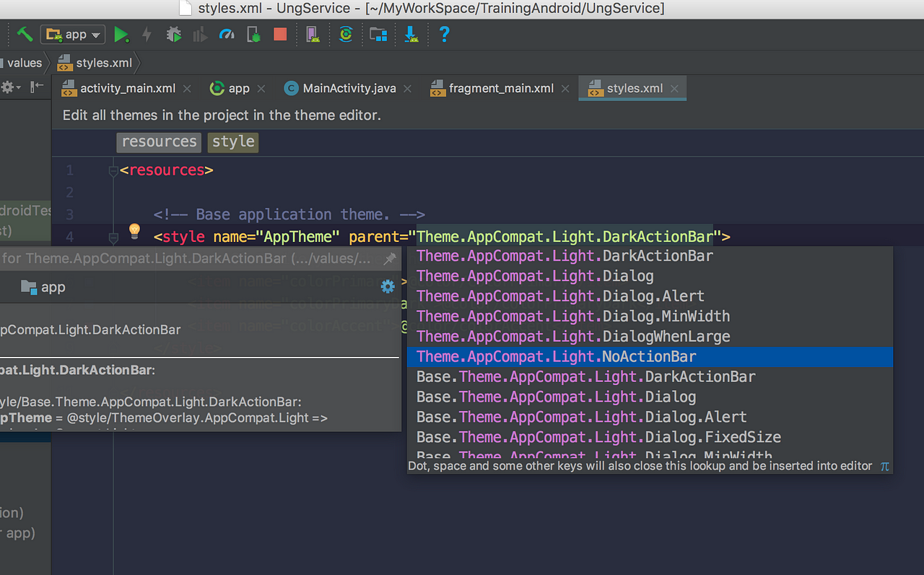Start debugging with the Debug bug icon

click(173, 34)
